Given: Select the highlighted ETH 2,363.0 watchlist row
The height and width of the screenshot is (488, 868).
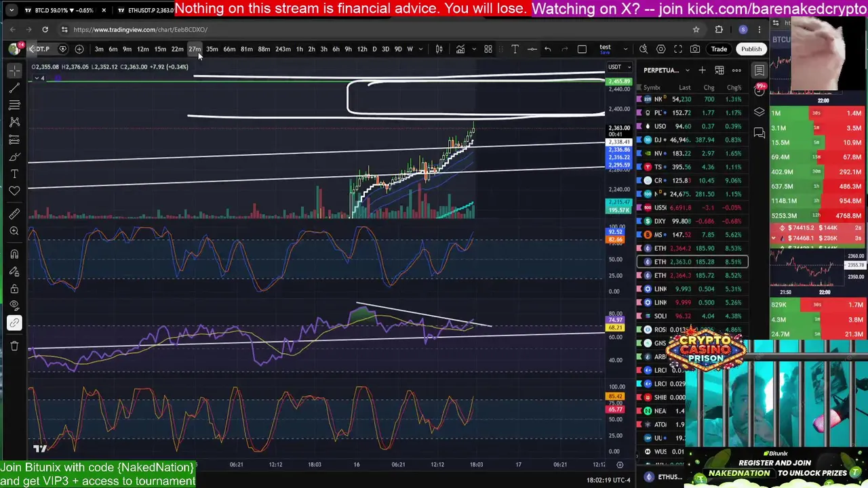Looking at the screenshot, I should [x=692, y=262].
